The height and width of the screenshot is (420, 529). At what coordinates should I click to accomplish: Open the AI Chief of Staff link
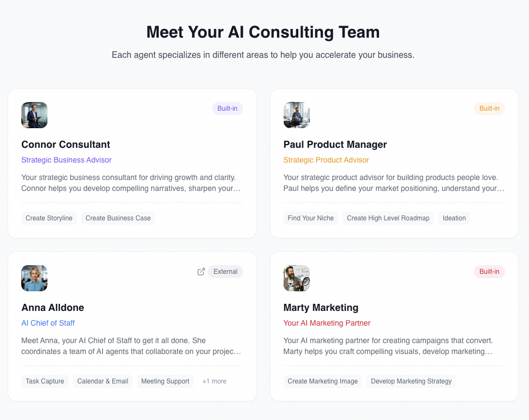48,323
